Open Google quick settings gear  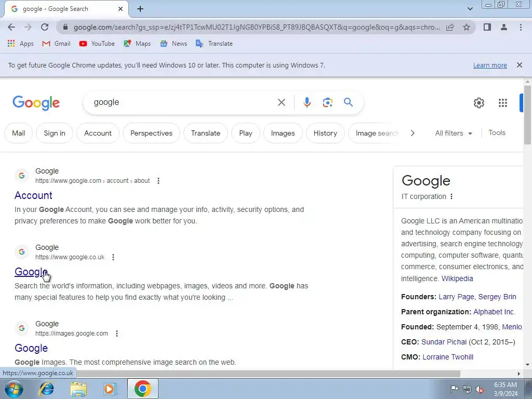coord(478,103)
